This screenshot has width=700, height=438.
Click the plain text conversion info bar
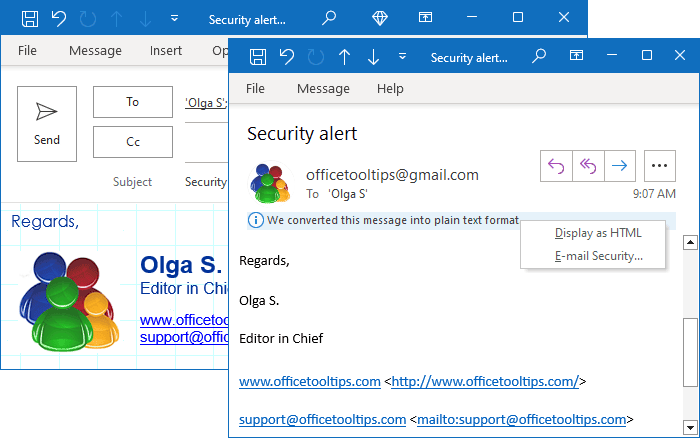point(461,221)
